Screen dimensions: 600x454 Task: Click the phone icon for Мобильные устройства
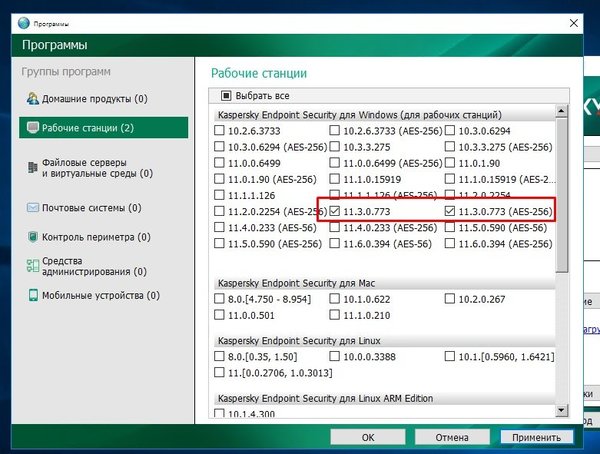point(33,296)
